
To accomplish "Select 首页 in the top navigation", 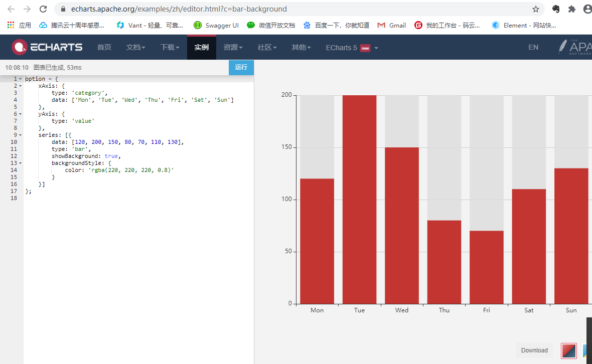I will tap(104, 47).
